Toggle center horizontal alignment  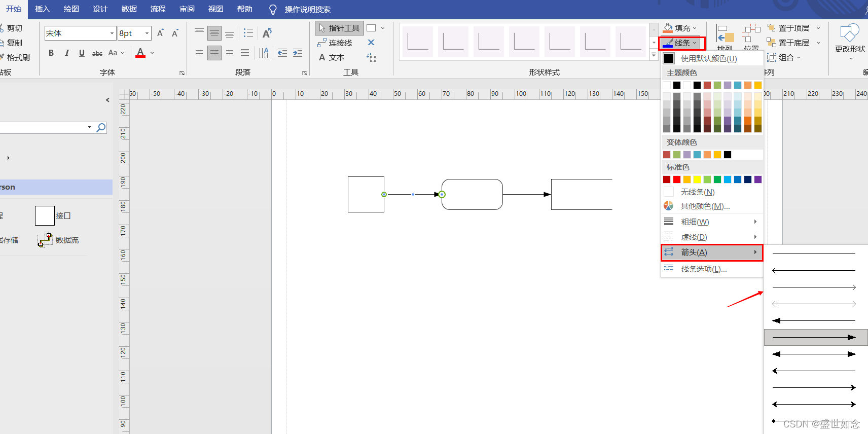214,53
